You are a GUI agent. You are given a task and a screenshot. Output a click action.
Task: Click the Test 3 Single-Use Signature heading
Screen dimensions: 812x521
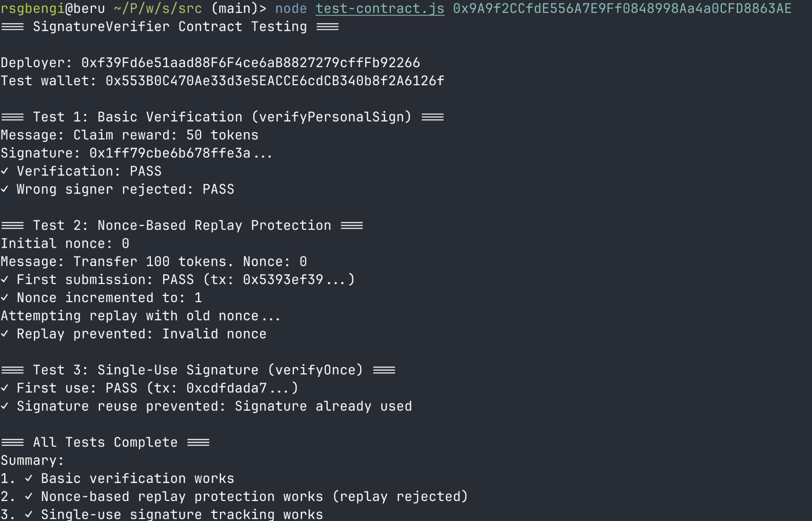(198, 370)
